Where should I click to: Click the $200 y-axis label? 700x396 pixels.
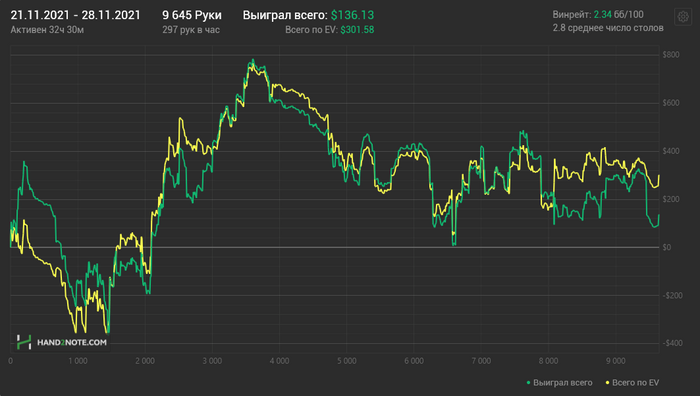[671, 199]
